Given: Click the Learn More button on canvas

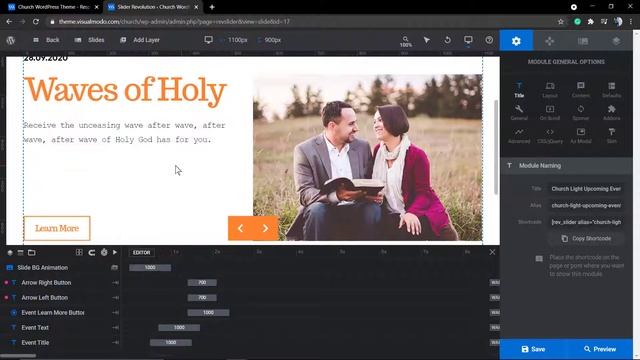Looking at the screenshot, I should (57, 228).
